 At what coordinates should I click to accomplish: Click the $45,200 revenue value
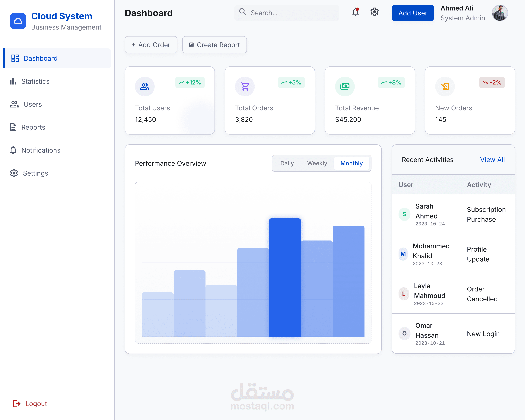(x=348, y=119)
